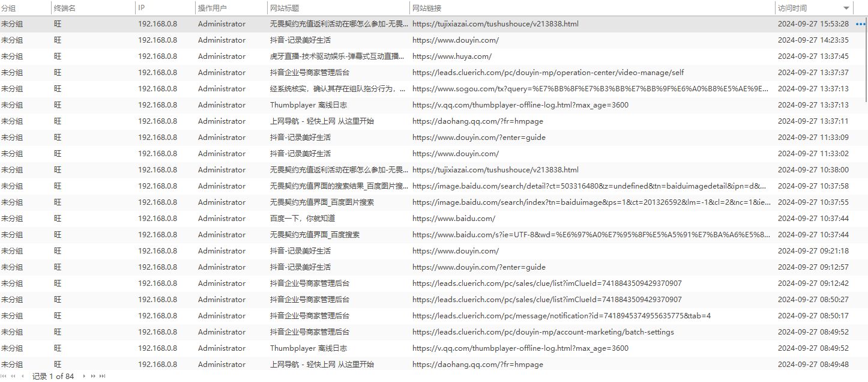Select timestamp 2024-09-27 09:12:42
Viewport: 868px width, 382px height.
coord(813,283)
